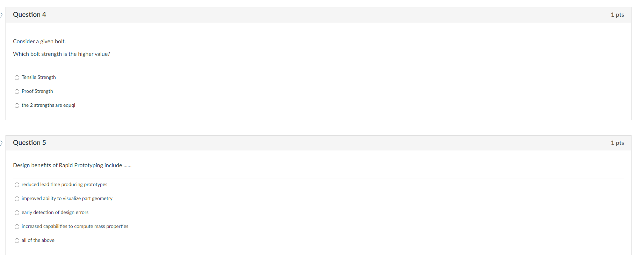Click the 1 pts label on Question 5
Viewport: 644px width, 274px height.
pos(617,143)
